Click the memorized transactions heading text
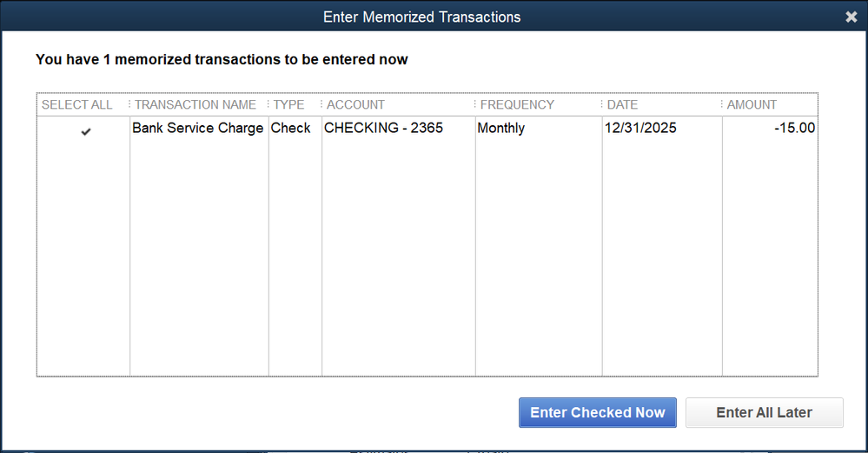This screenshot has width=868, height=453. [222, 60]
